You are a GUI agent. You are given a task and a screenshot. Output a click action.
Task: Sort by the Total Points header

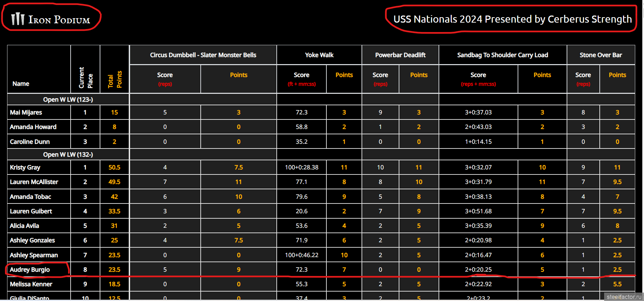click(115, 79)
